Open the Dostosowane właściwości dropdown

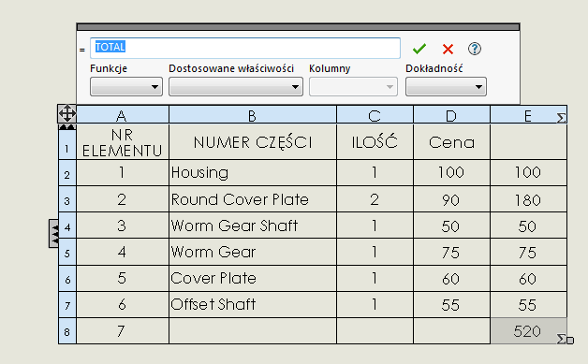pyautogui.click(x=236, y=87)
